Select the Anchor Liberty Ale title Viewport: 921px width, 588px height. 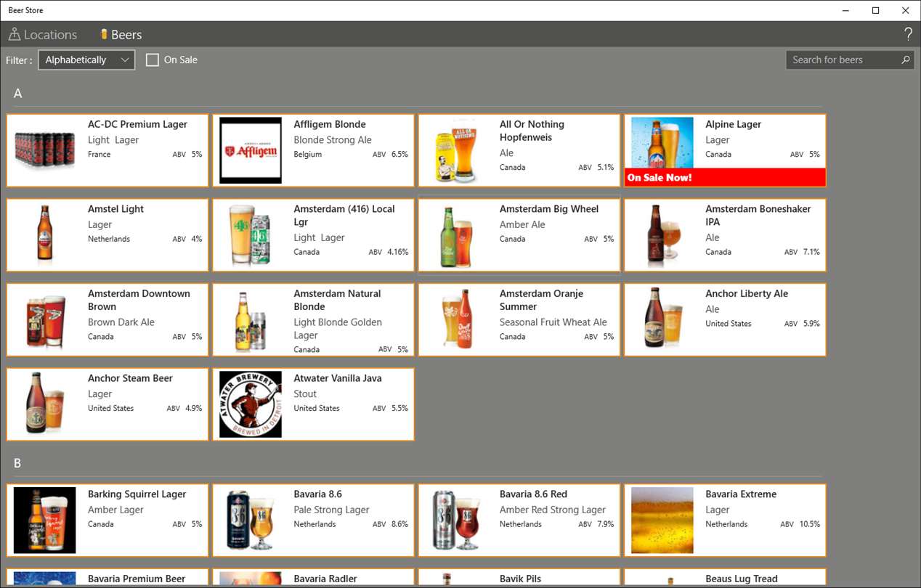[746, 293]
